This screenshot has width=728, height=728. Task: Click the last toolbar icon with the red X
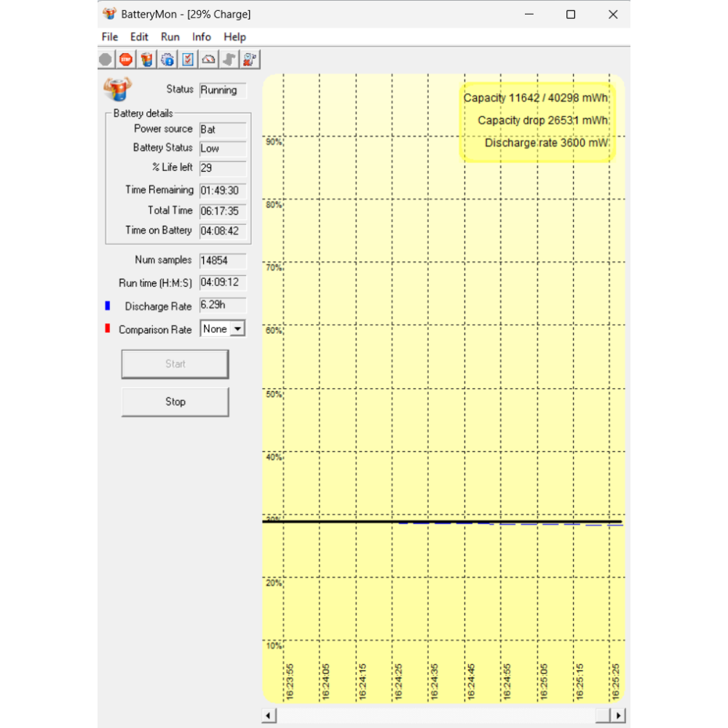pyautogui.click(x=250, y=60)
